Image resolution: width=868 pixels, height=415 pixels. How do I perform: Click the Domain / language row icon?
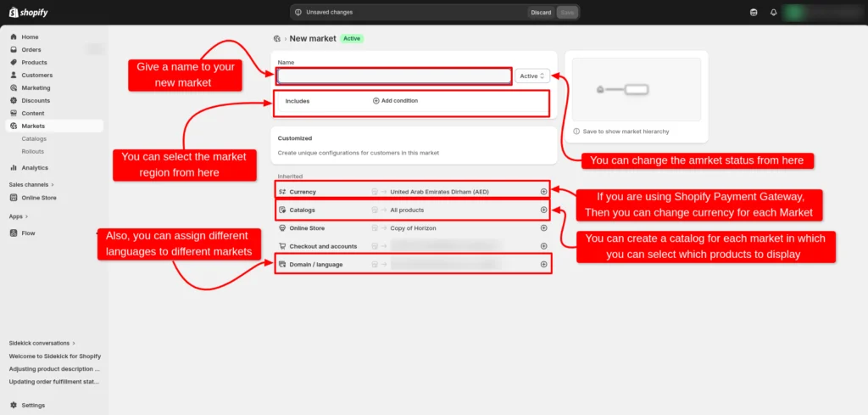(282, 264)
